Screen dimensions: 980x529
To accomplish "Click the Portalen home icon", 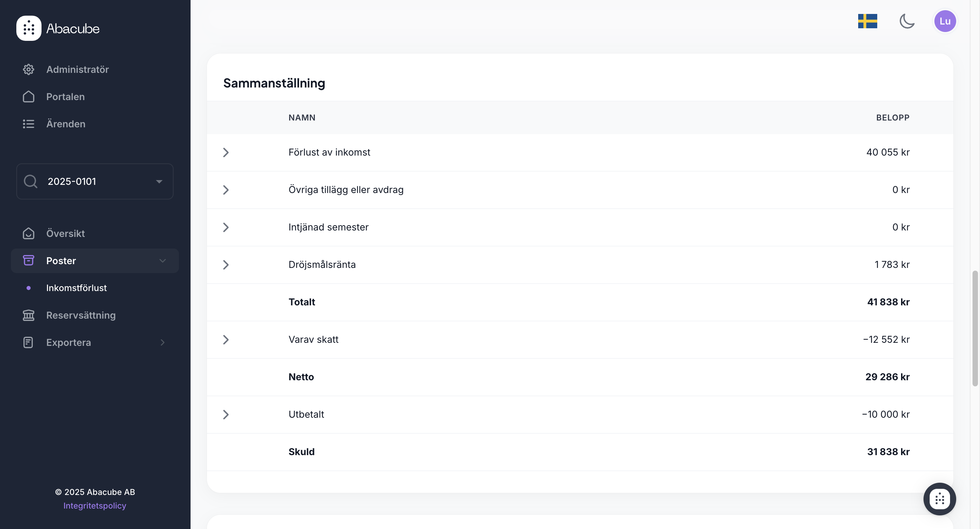I will coord(29,97).
